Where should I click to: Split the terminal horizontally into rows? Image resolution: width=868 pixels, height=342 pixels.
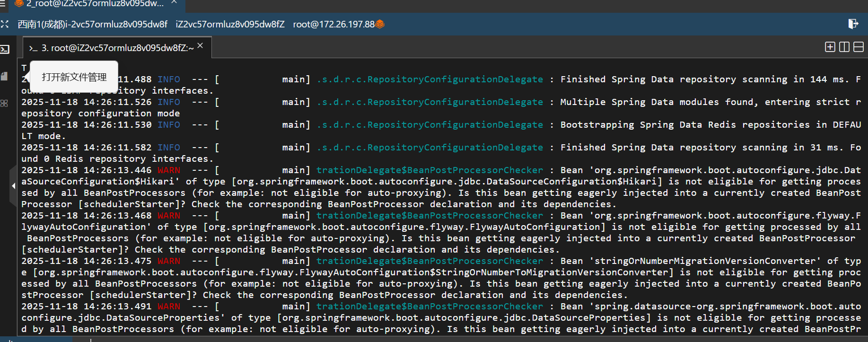tap(859, 47)
